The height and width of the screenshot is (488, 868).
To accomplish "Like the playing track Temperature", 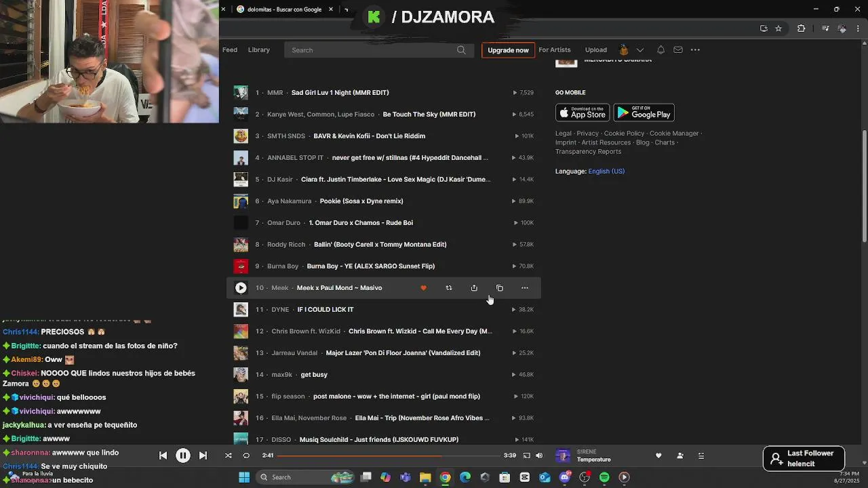I will pos(658,455).
